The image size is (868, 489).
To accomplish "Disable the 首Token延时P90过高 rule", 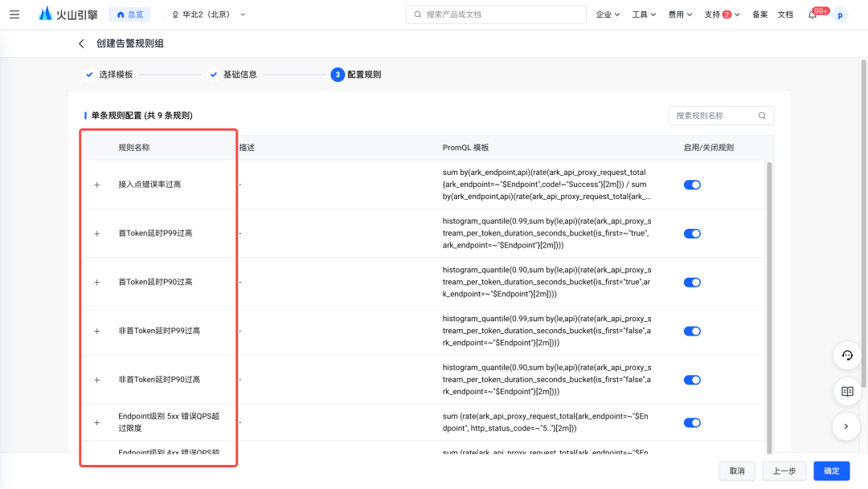I will tap(692, 282).
